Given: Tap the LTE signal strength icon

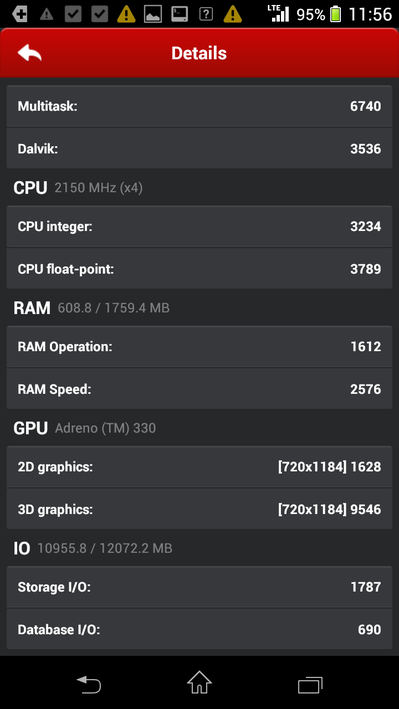Looking at the screenshot, I should (x=278, y=14).
